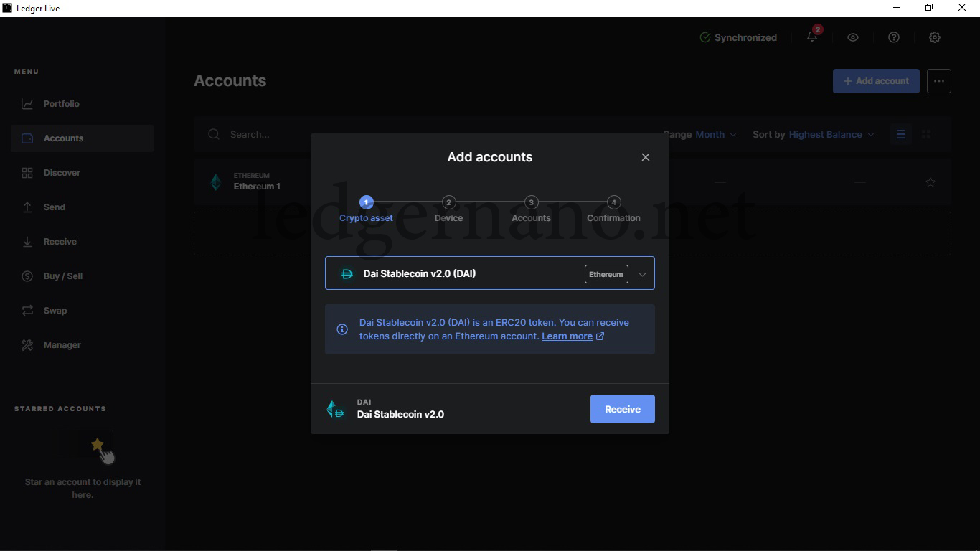Click the info icon in ERC20 notice

342,329
